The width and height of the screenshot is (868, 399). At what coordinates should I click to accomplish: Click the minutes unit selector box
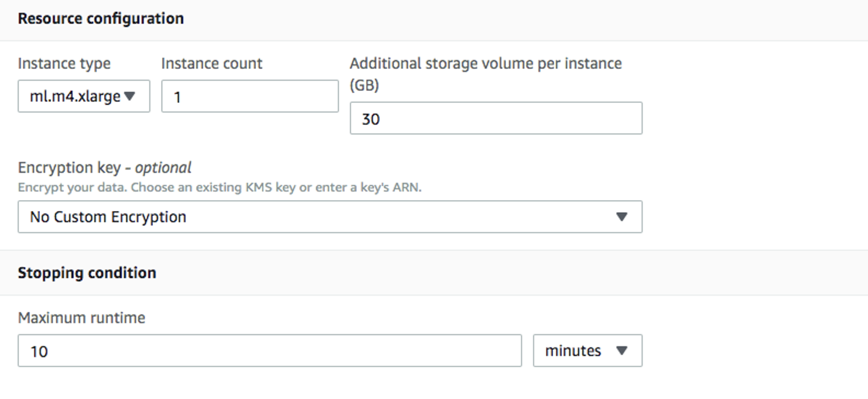[587, 351]
